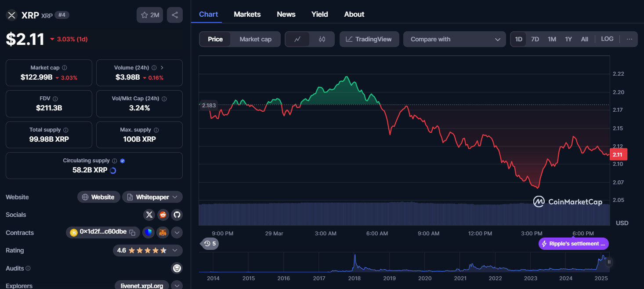Open livenet.xrpl.org explorer link

click(142, 285)
